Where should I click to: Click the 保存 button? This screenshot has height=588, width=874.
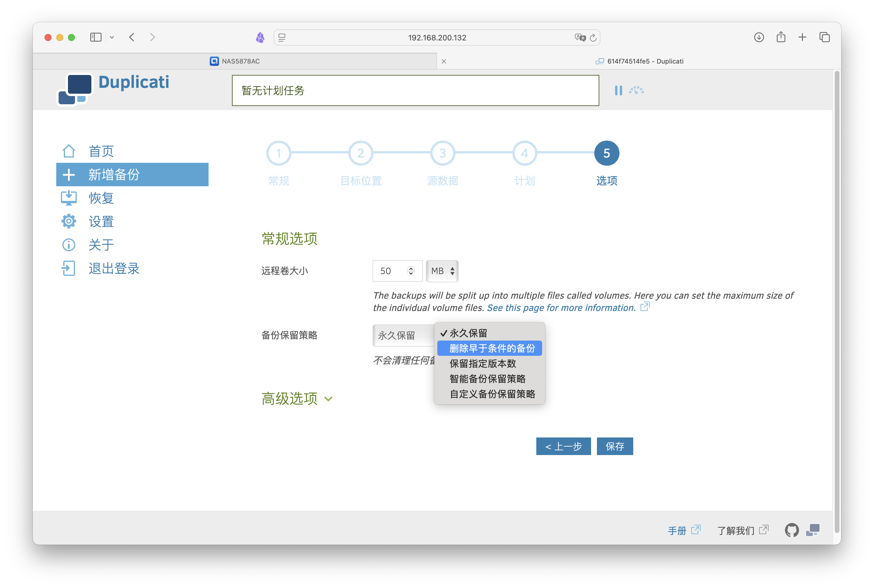pyautogui.click(x=614, y=446)
